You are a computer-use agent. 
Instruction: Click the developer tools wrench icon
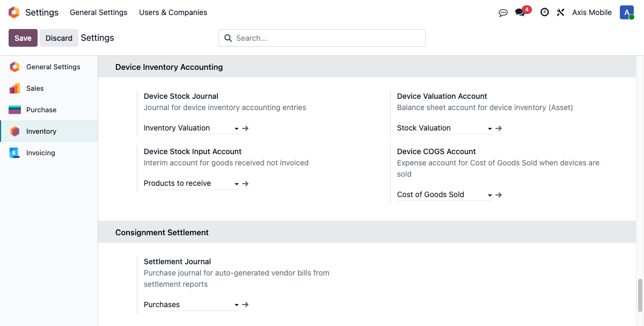click(560, 12)
